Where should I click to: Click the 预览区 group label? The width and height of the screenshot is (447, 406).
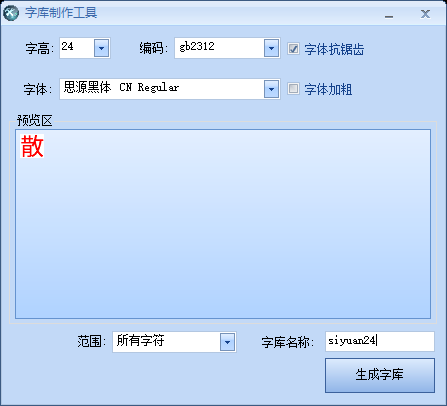click(35, 120)
